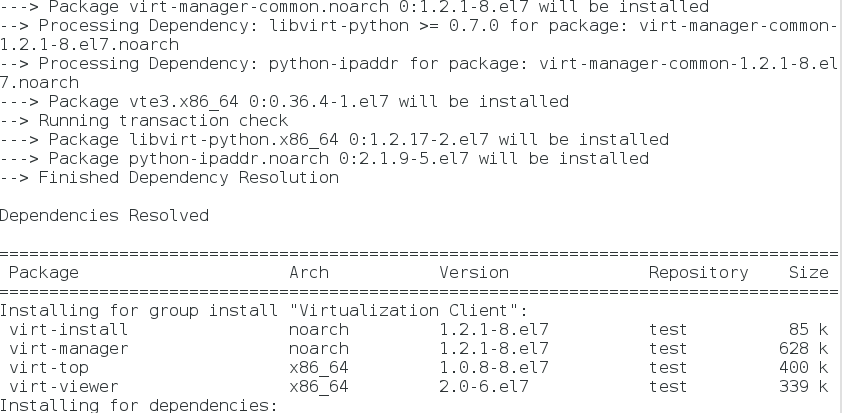Image resolution: width=842 pixels, height=413 pixels.
Task: Click the libvirt-python.x86_64 package line
Action: click(334, 140)
